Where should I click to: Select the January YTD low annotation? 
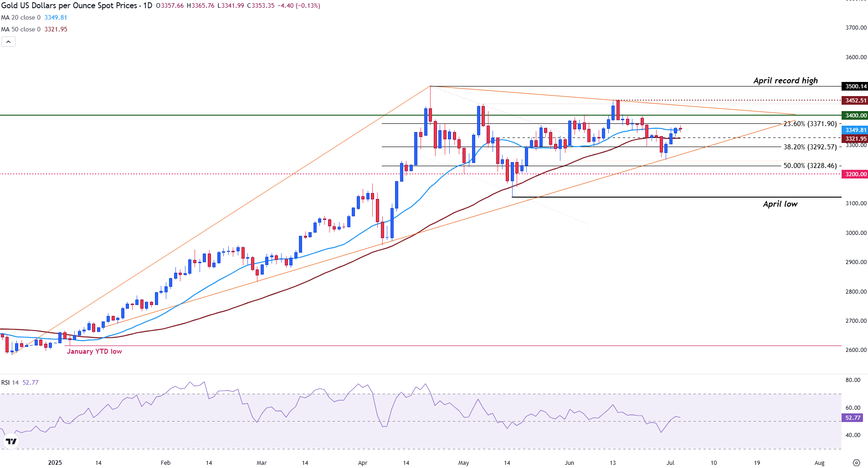pyautogui.click(x=94, y=351)
